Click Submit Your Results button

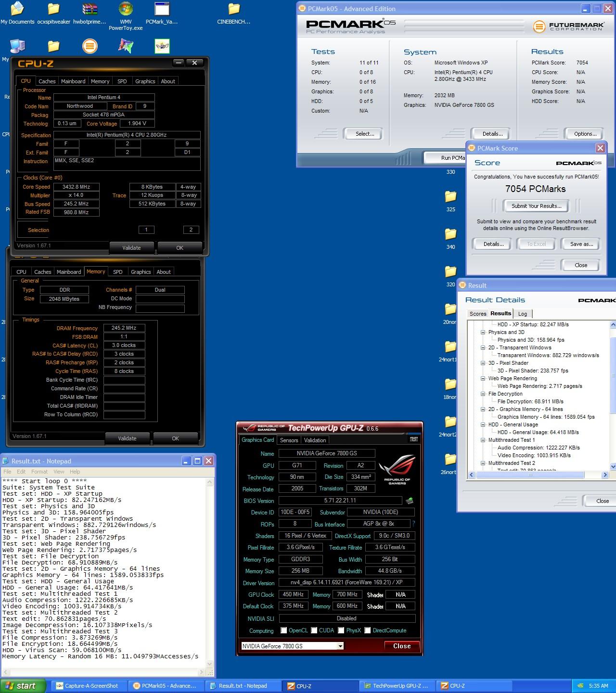[536, 206]
